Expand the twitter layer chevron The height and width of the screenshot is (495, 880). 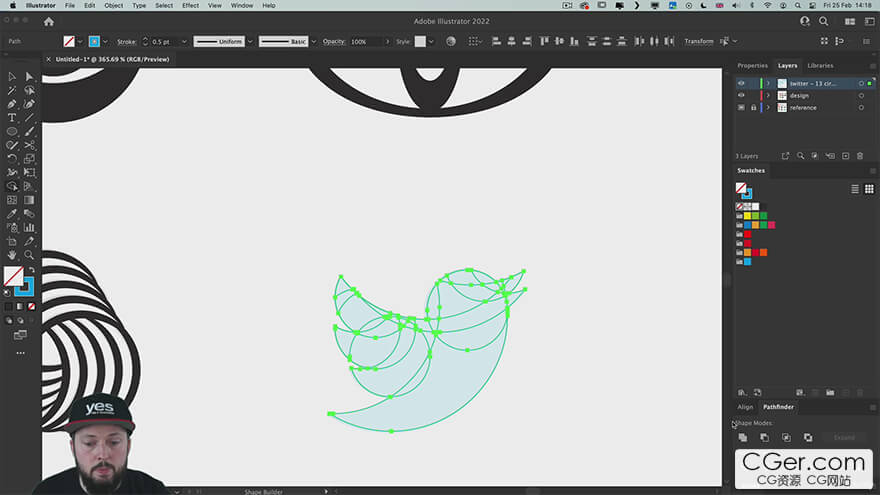[768, 84]
